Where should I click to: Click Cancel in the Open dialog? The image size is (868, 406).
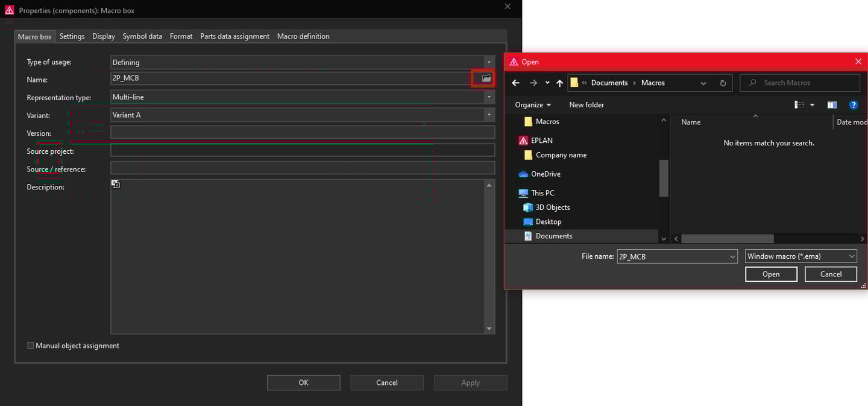[831, 274]
